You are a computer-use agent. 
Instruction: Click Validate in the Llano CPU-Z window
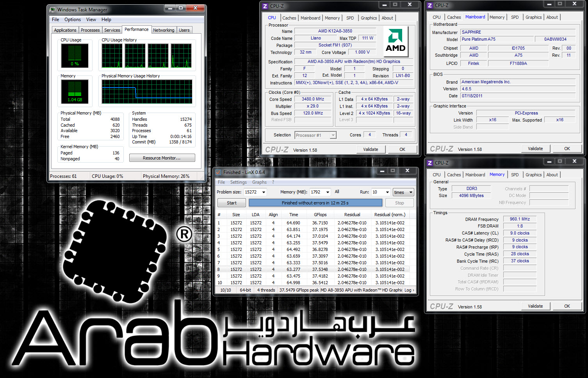371,149
